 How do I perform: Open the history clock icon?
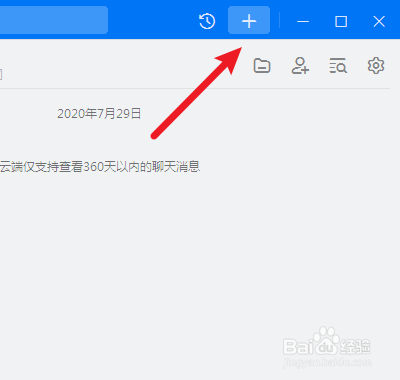(207, 21)
